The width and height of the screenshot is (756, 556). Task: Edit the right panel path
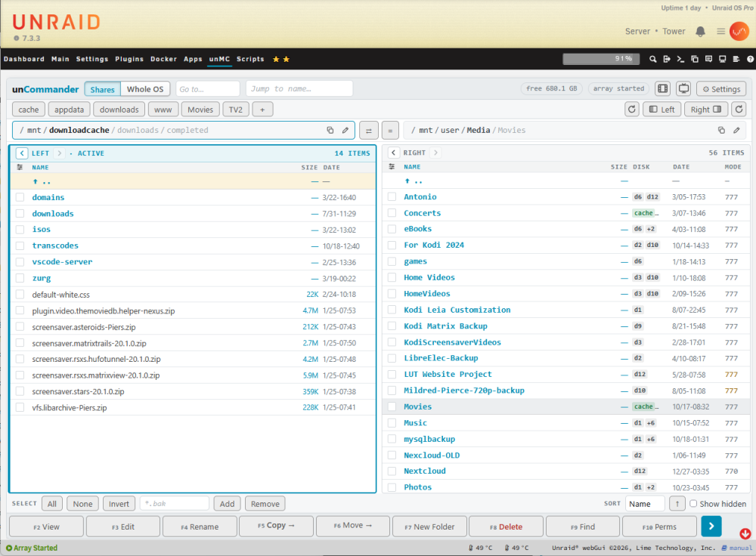pos(736,130)
